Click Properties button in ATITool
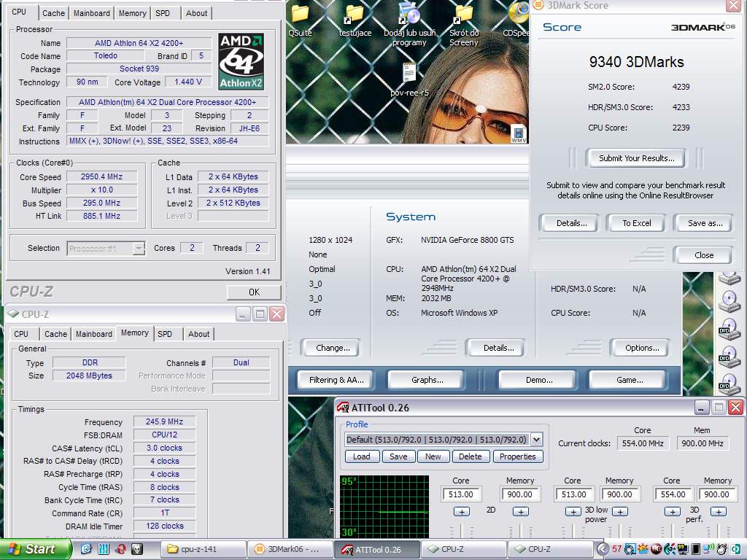 pos(517,456)
